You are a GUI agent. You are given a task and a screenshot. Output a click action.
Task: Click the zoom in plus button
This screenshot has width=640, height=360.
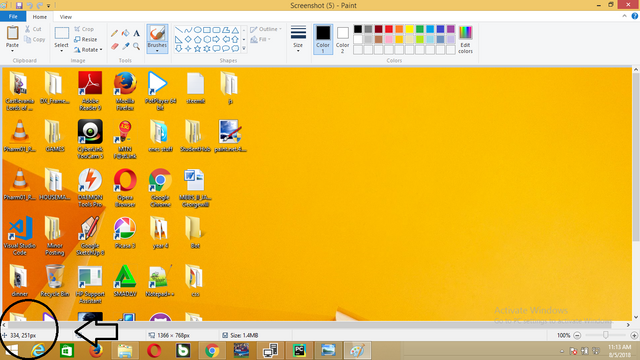point(634,335)
